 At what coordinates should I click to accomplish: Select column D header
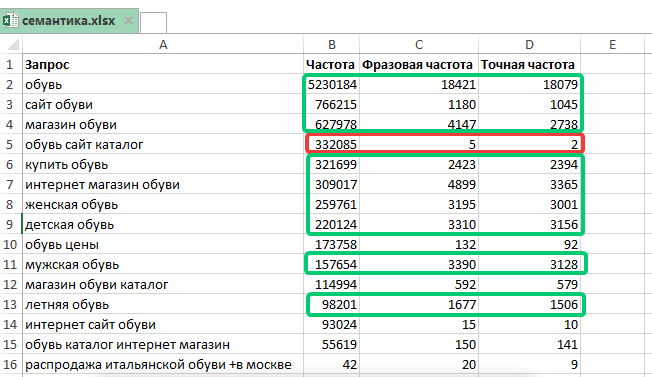pos(529,44)
